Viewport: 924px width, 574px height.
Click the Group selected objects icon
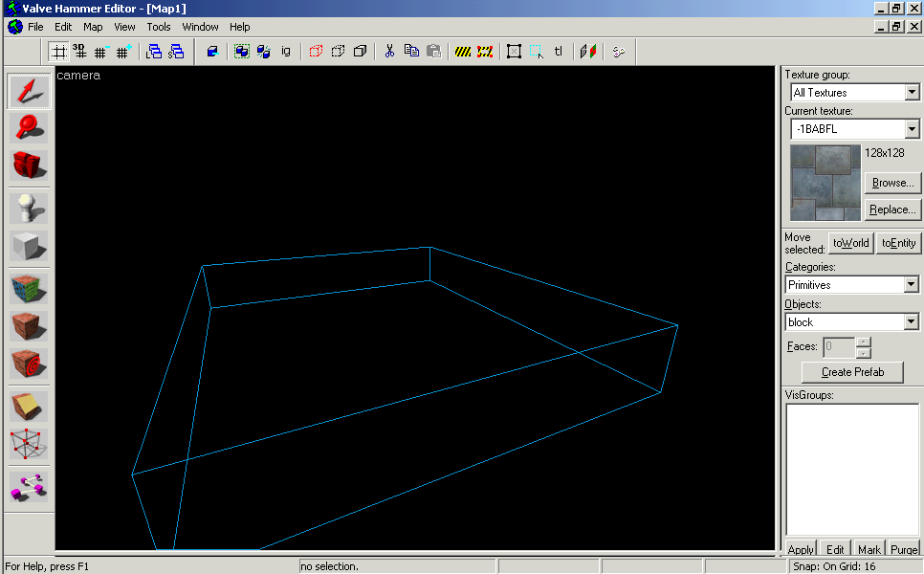pos(242,52)
